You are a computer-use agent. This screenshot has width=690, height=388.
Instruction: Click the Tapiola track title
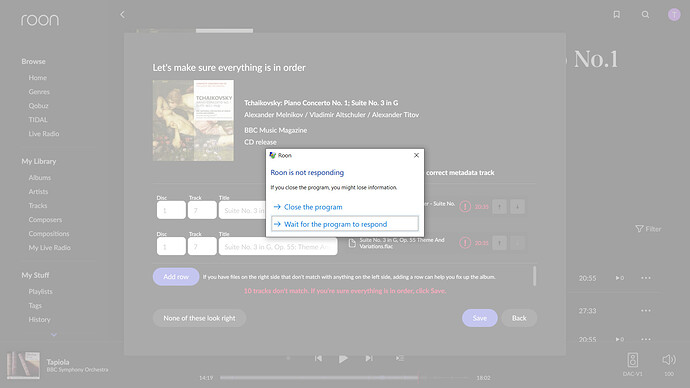coord(58,362)
